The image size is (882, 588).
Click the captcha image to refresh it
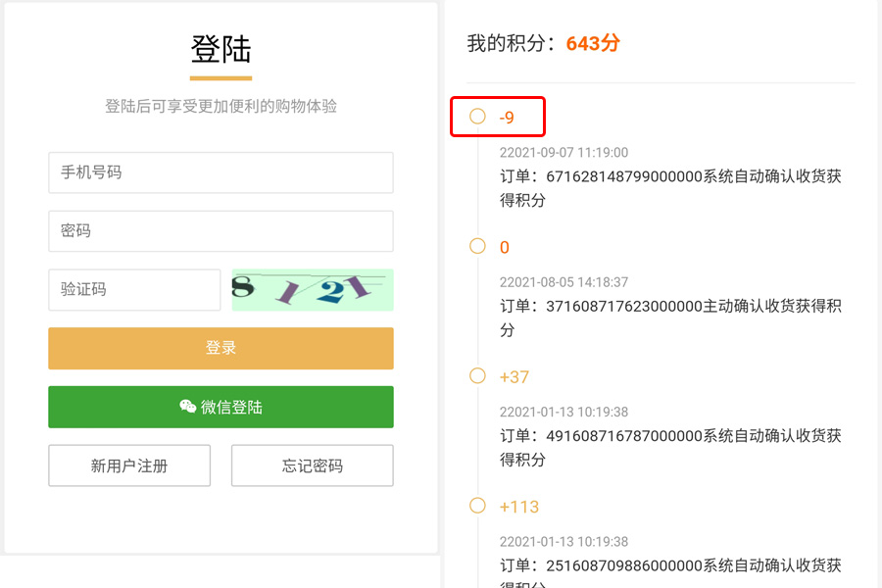pos(312,290)
